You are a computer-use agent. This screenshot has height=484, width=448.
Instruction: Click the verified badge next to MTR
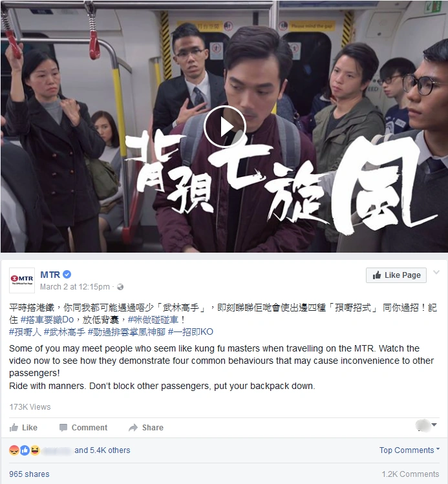pos(67,274)
